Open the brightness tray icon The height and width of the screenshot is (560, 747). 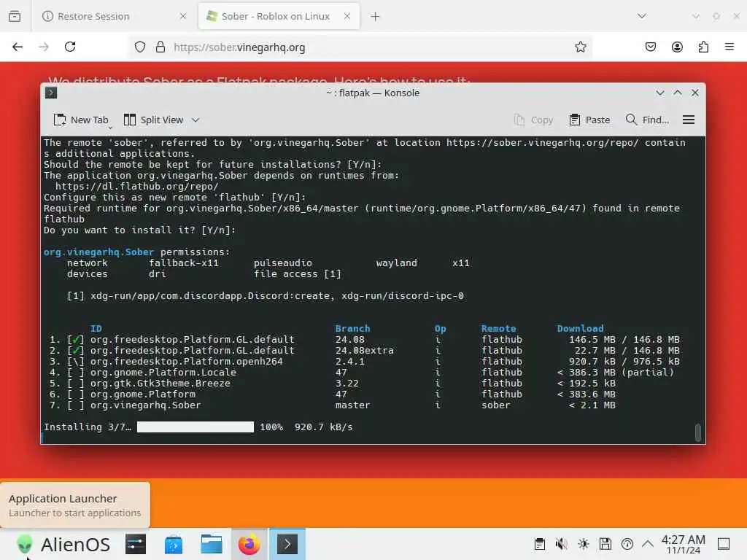[x=583, y=544]
